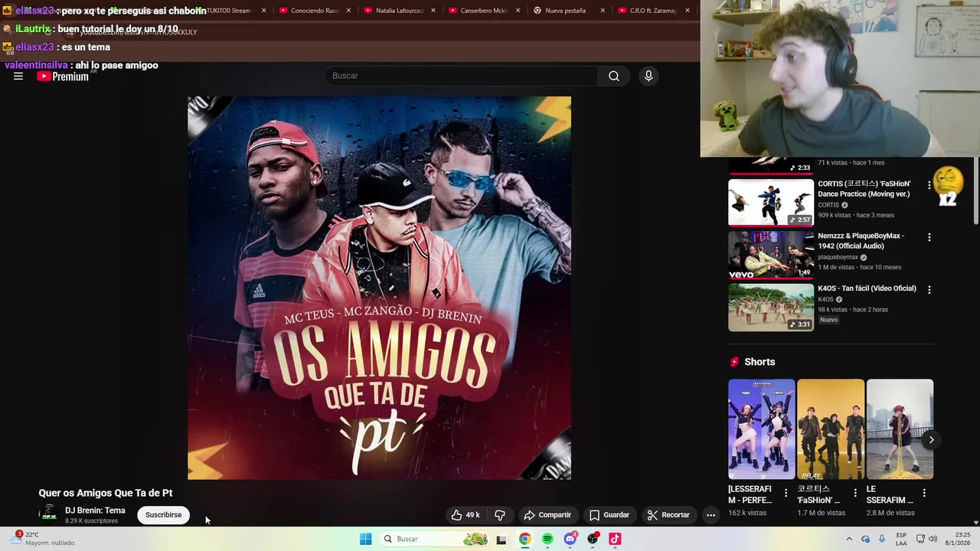
Task: Open the Compartir share dialog
Action: (547, 515)
